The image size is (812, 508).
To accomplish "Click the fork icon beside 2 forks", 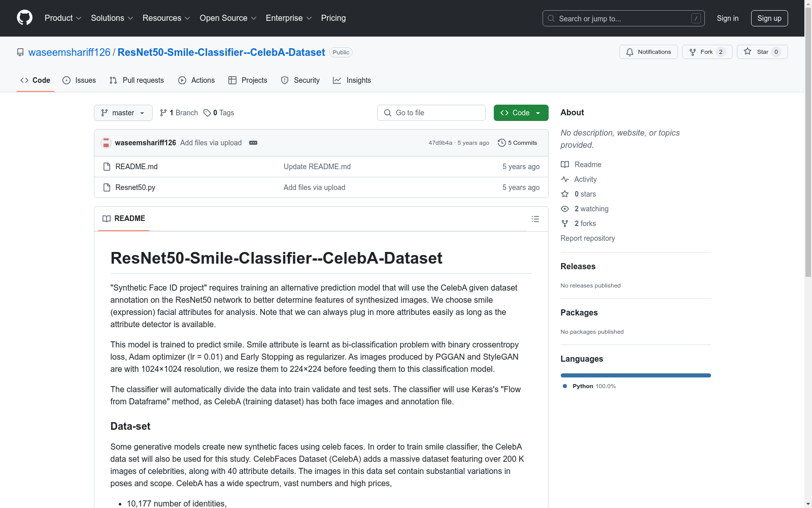I will coord(565,224).
